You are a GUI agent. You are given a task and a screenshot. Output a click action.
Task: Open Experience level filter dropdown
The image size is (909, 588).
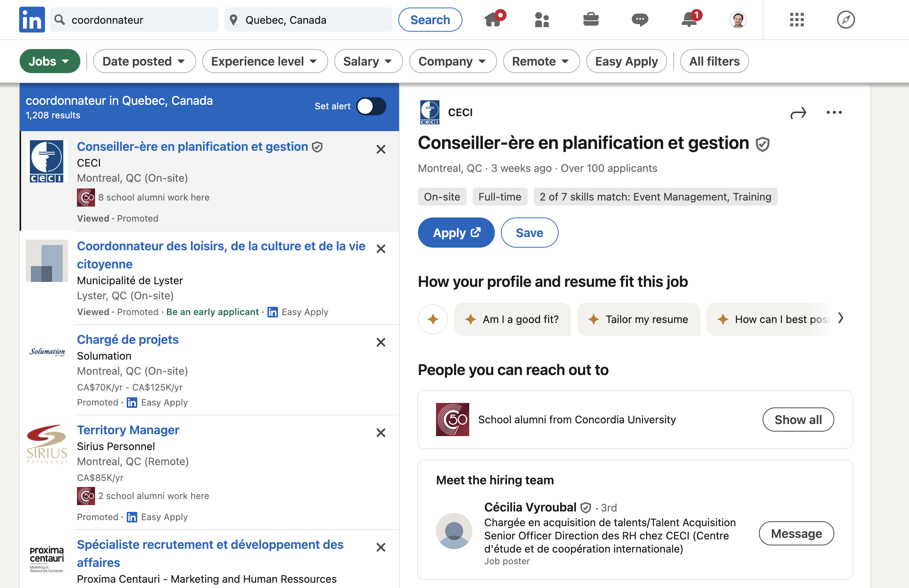264,61
